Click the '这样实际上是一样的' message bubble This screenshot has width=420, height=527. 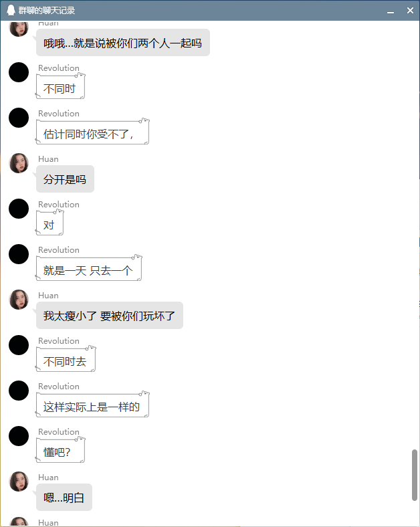92,405
